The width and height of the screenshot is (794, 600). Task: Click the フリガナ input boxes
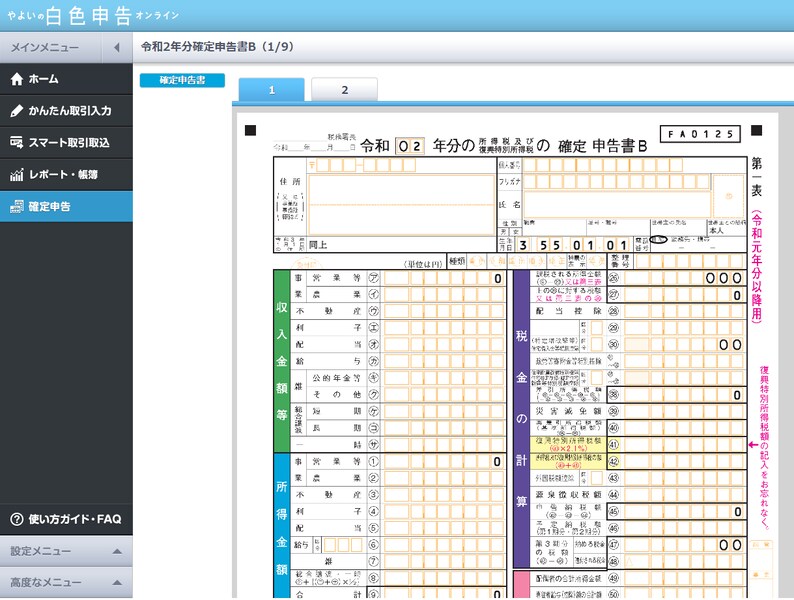point(616,181)
